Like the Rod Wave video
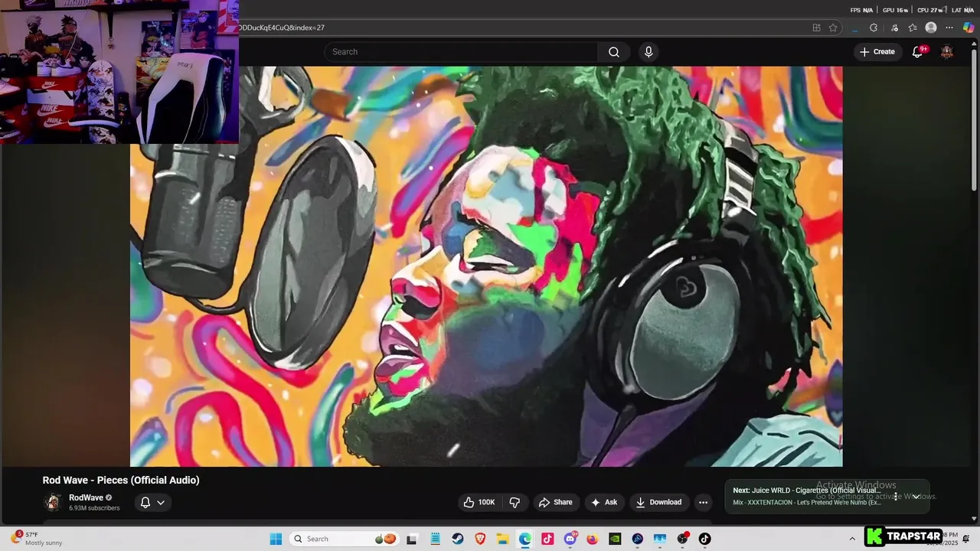The height and width of the screenshot is (551, 980). point(479,502)
